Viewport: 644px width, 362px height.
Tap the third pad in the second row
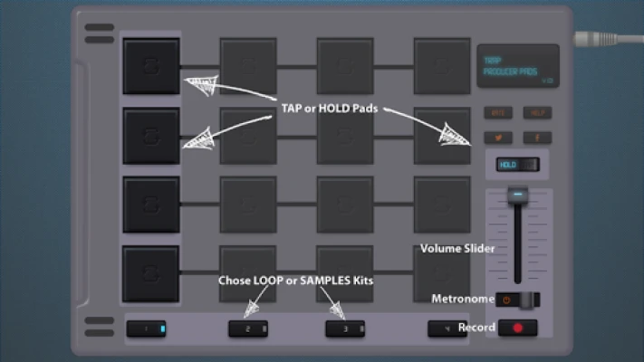click(344, 136)
